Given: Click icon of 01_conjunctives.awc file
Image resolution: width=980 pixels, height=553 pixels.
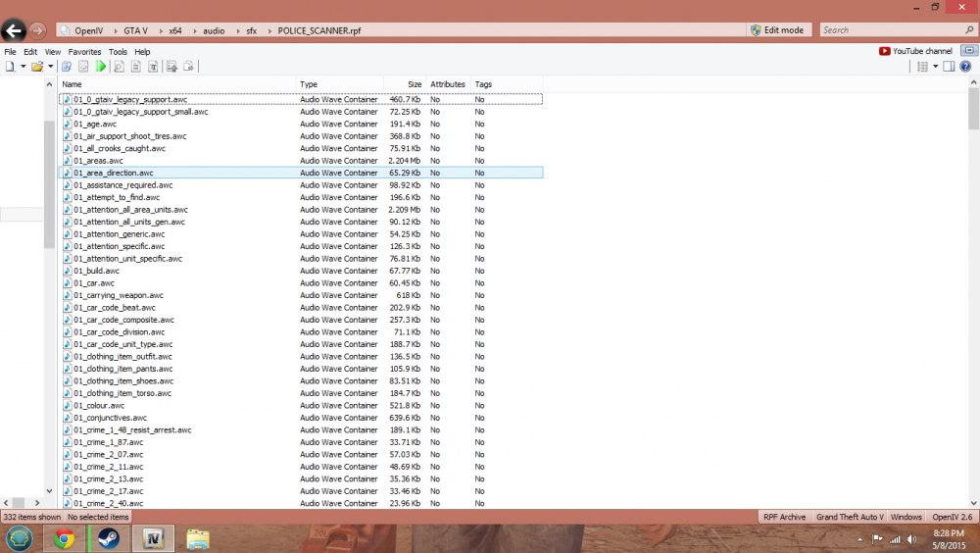Looking at the screenshot, I should 67,418.
